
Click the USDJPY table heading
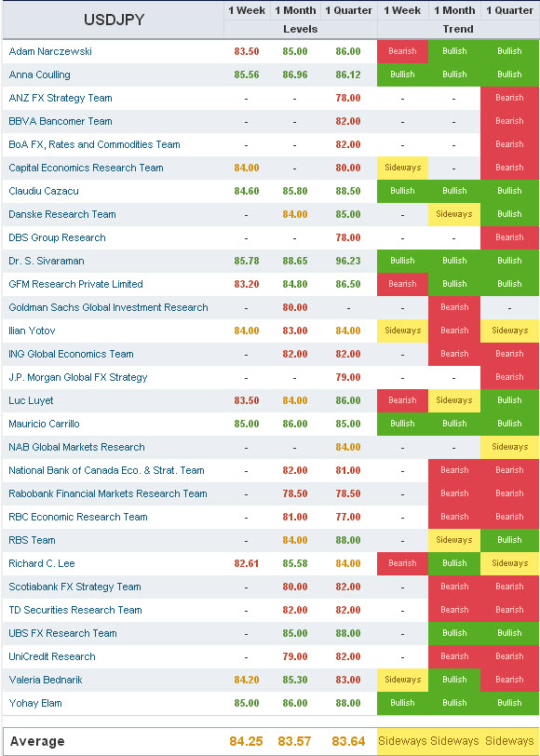[x=113, y=20]
